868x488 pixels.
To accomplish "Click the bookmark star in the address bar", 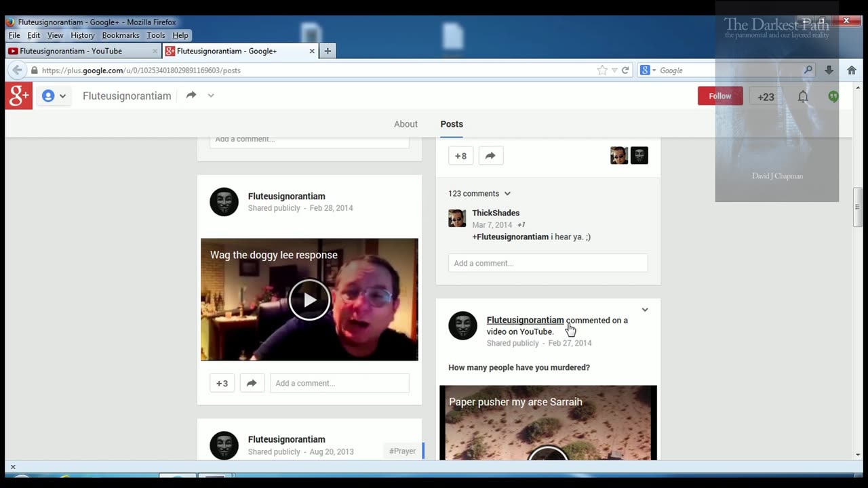I will [601, 70].
